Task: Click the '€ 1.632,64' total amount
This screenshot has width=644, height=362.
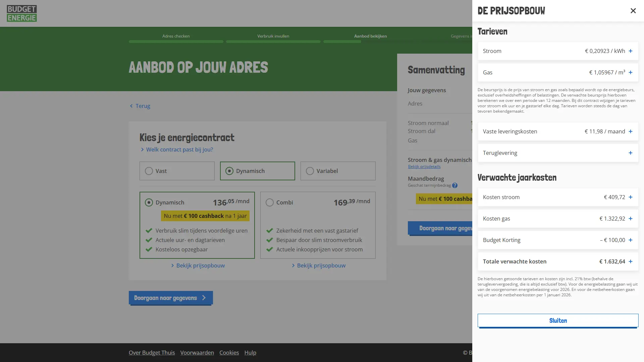Action: click(612, 261)
